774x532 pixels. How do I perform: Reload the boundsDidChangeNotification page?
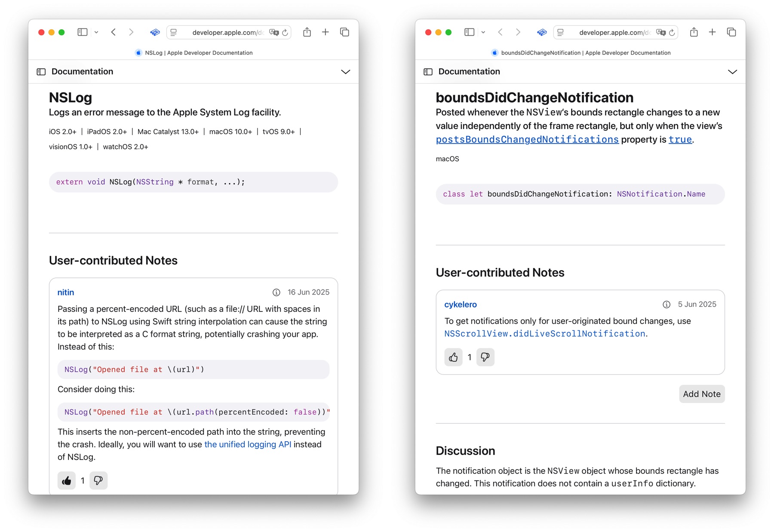[x=672, y=32]
